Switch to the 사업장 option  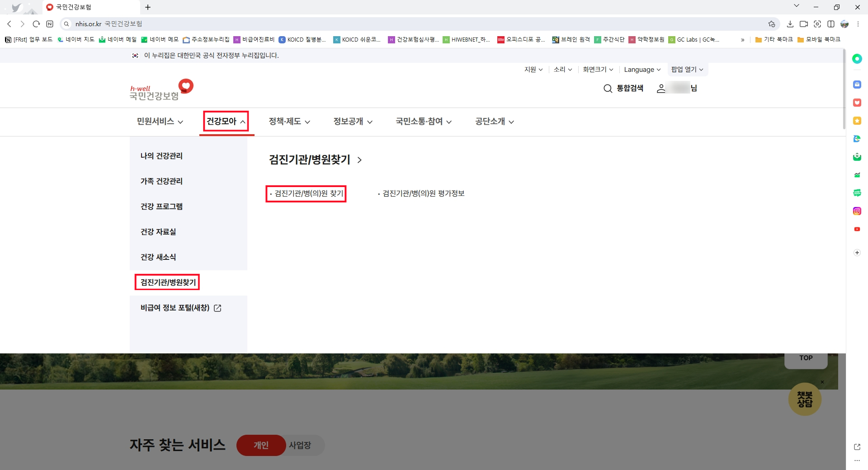tap(300, 445)
